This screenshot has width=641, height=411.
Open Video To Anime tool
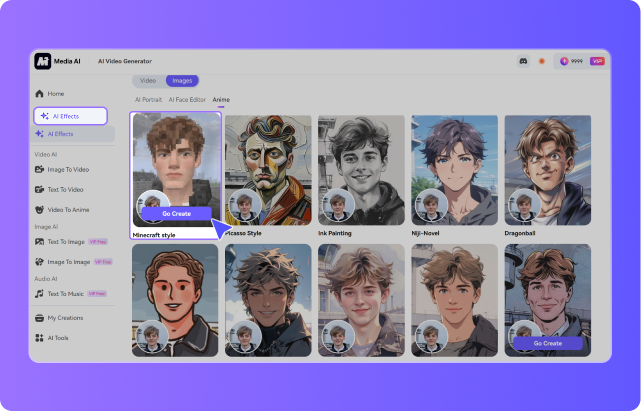pyautogui.click(x=67, y=210)
